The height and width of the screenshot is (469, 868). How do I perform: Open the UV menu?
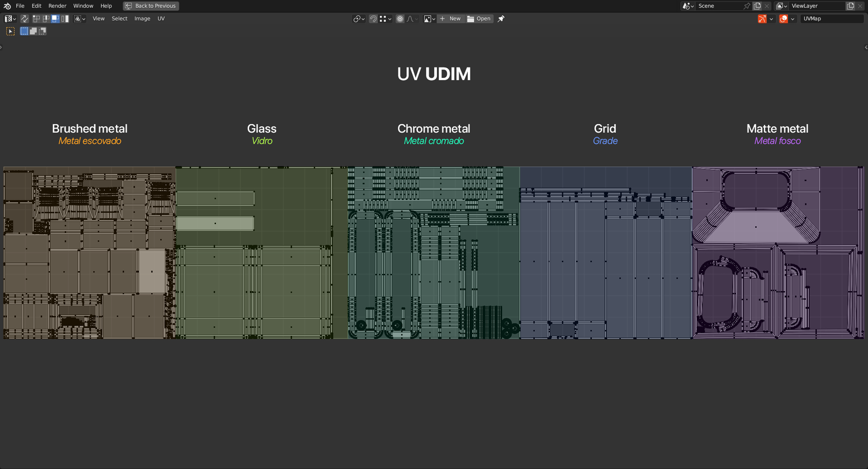click(161, 19)
